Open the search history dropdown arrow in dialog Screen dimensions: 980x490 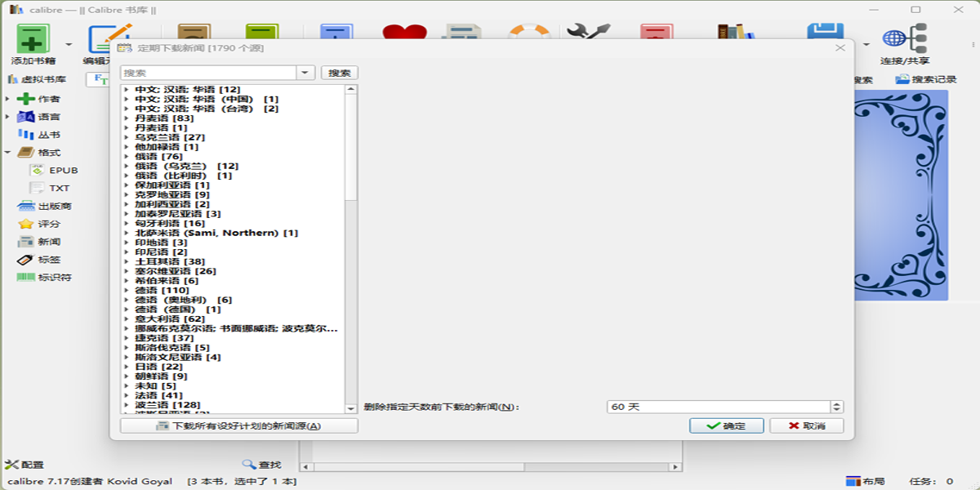(x=305, y=73)
